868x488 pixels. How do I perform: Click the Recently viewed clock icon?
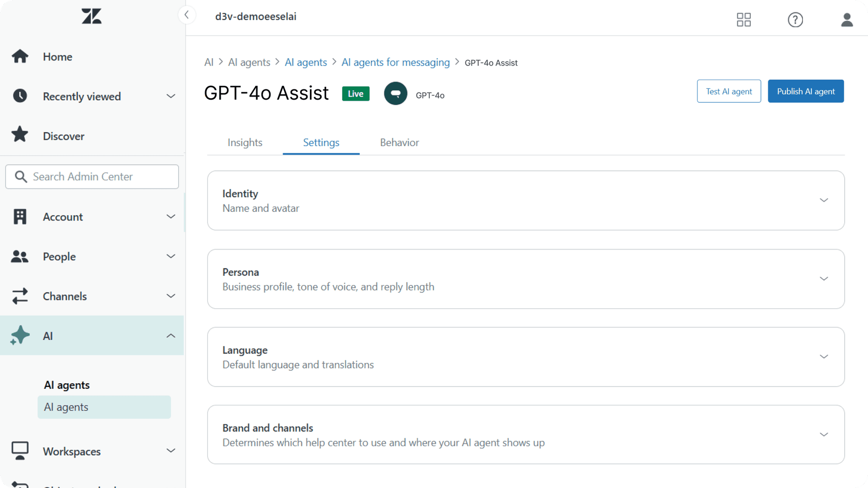20,96
